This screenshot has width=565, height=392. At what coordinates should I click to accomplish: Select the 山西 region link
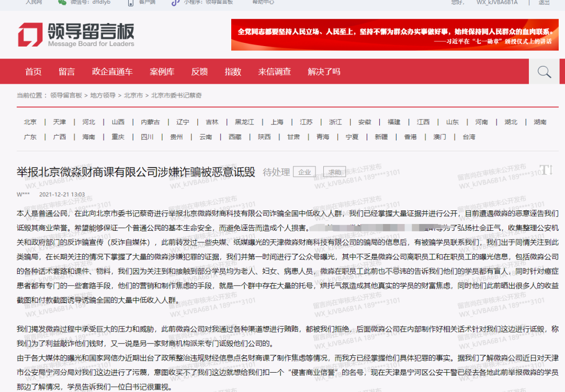pos(118,122)
